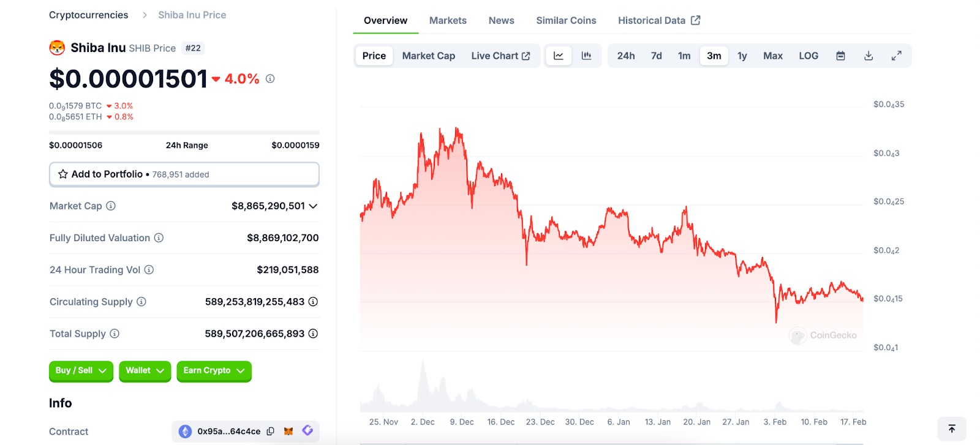Click Ethereum icon in contract row

coord(185,431)
